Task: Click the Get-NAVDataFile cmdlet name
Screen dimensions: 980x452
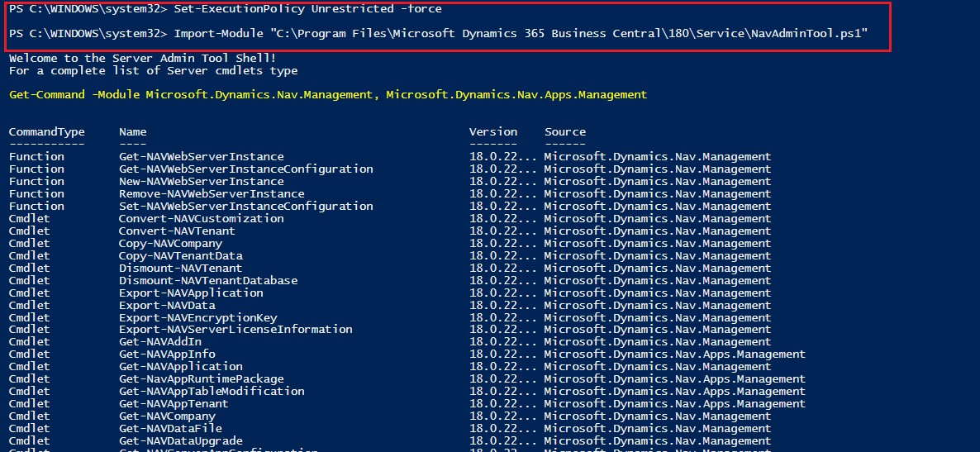Action: click(x=170, y=428)
